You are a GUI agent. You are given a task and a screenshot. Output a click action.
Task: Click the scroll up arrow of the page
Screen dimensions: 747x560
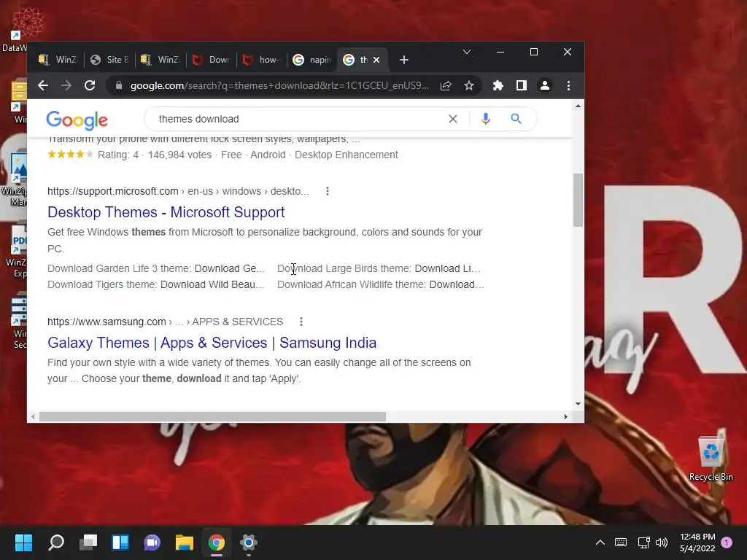click(x=578, y=106)
